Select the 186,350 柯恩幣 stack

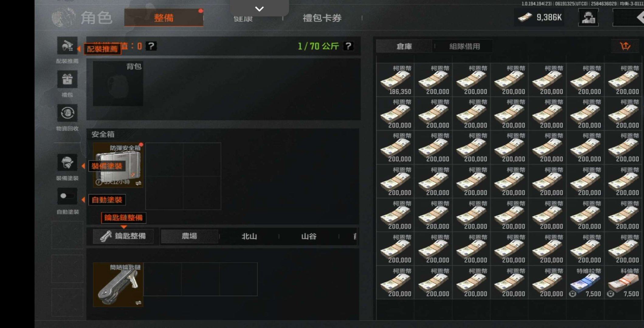(396, 80)
